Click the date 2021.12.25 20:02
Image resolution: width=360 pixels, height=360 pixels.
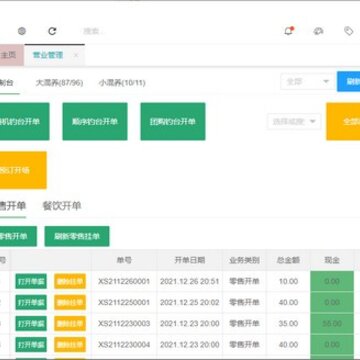190,302
